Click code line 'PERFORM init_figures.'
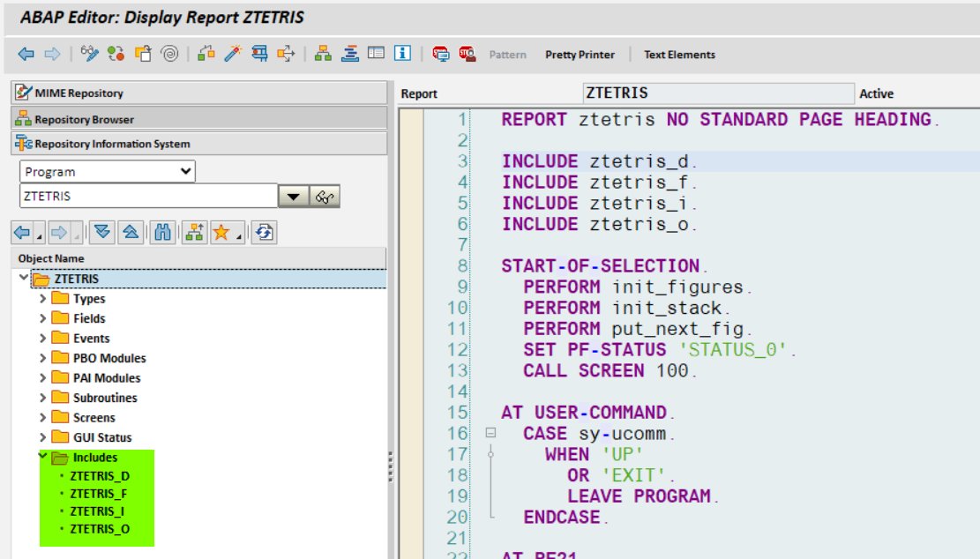This screenshot has width=980, height=559. pos(638,287)
